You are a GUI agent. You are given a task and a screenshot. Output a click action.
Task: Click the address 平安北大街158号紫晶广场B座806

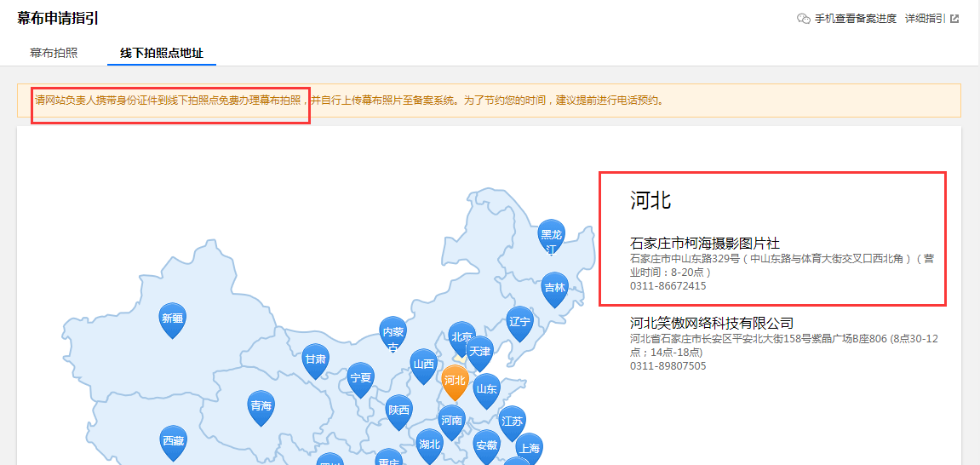784,346
